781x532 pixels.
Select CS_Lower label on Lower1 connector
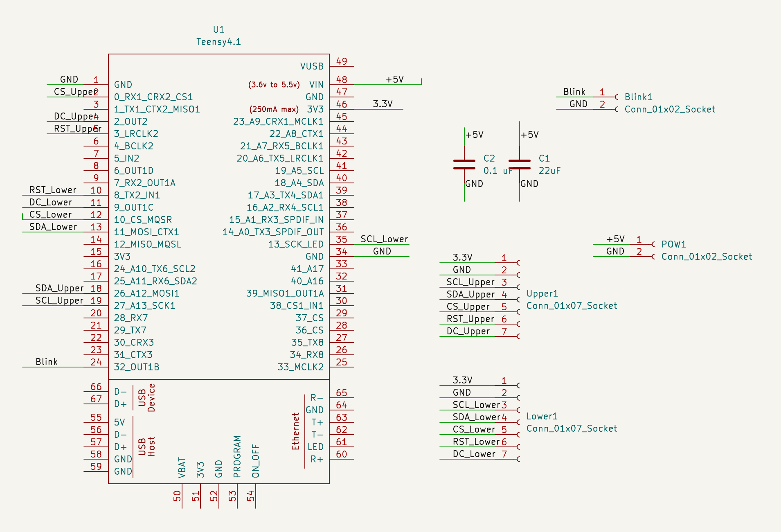pyautogui.click(x=474, y=429)
